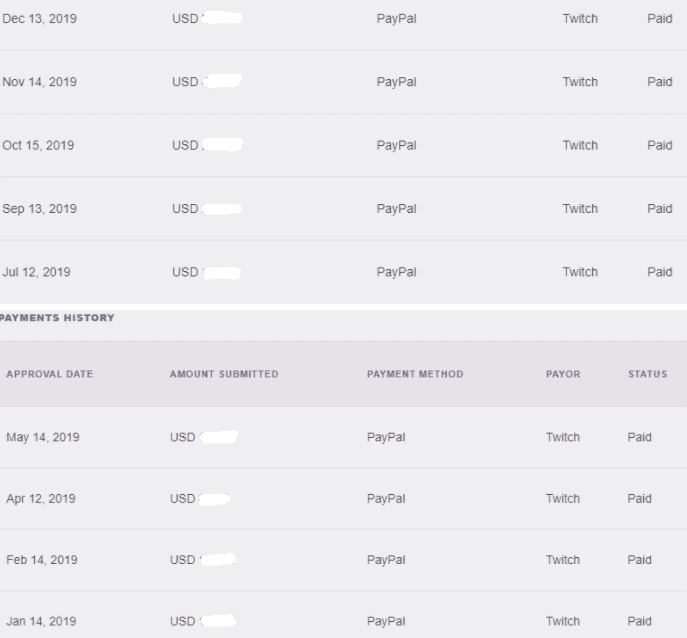Open the Oct 15, 2019 payment entry
The height and width of the screenshot is (638, 687).
coord(38,145)
